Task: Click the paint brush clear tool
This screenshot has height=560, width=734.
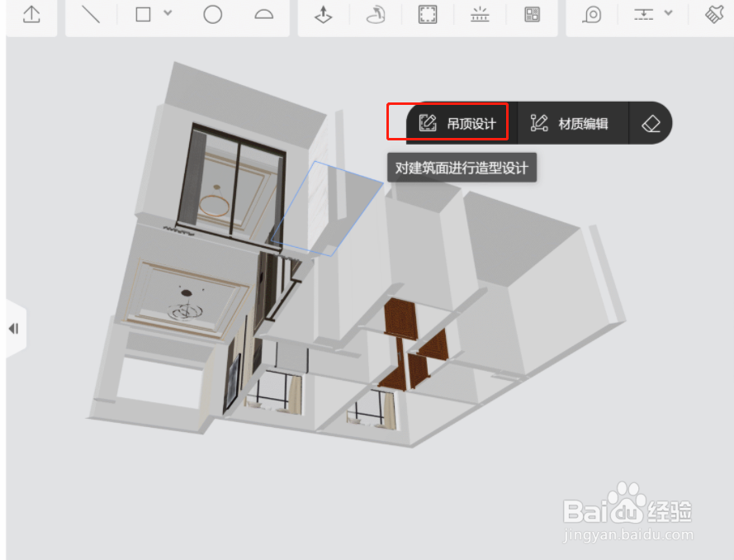Action: [x=715, y=15]
